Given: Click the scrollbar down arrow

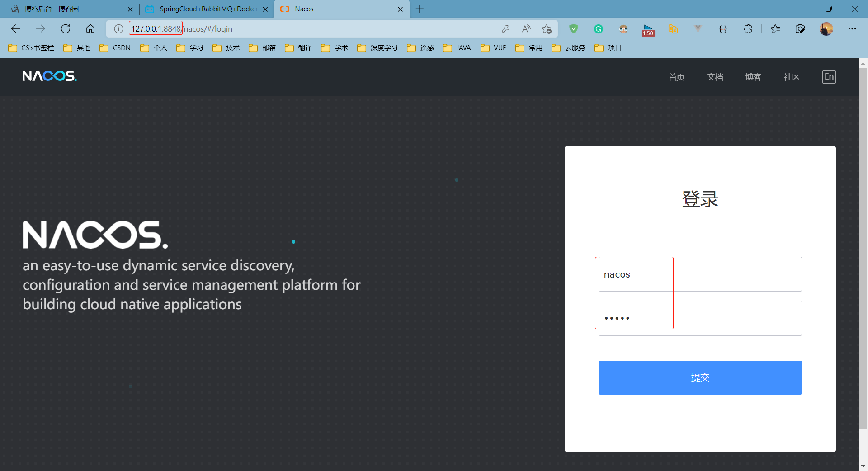Looking at the screenshot, I should click(x=863, y=466).
